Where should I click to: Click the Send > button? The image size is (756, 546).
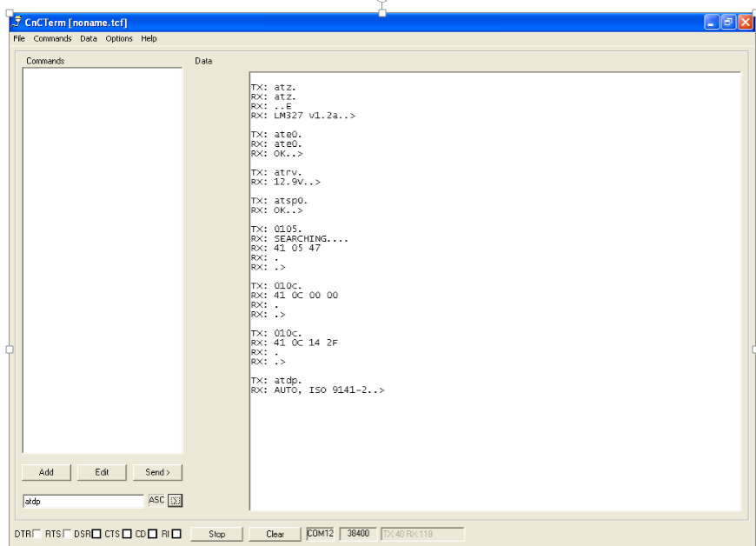click(157, 472)
